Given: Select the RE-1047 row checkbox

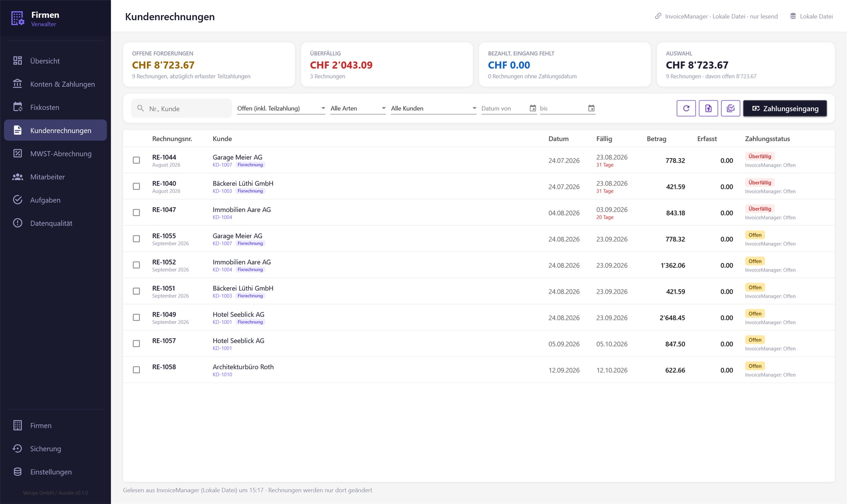Looking at the screenshot, I should pos(136,213).
